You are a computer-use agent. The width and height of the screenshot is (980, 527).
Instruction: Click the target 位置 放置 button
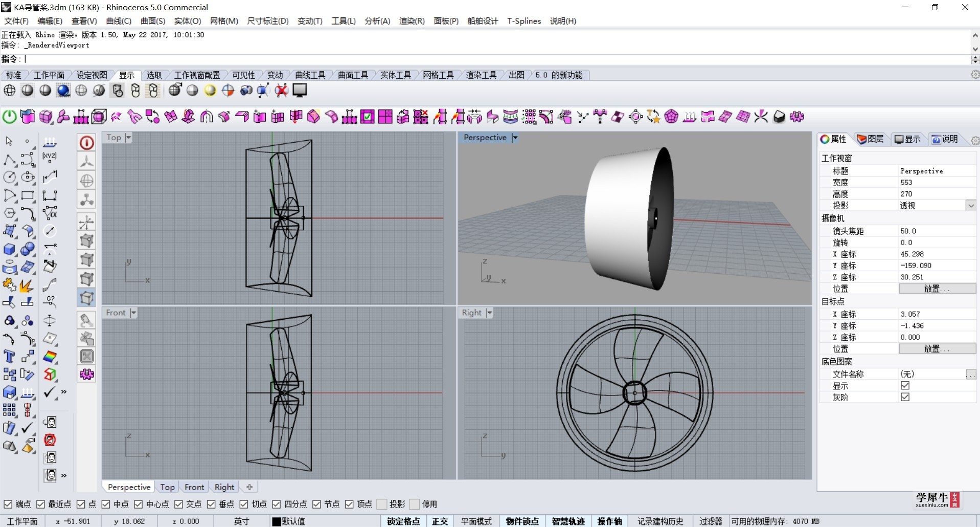click(x=937, y=348)
